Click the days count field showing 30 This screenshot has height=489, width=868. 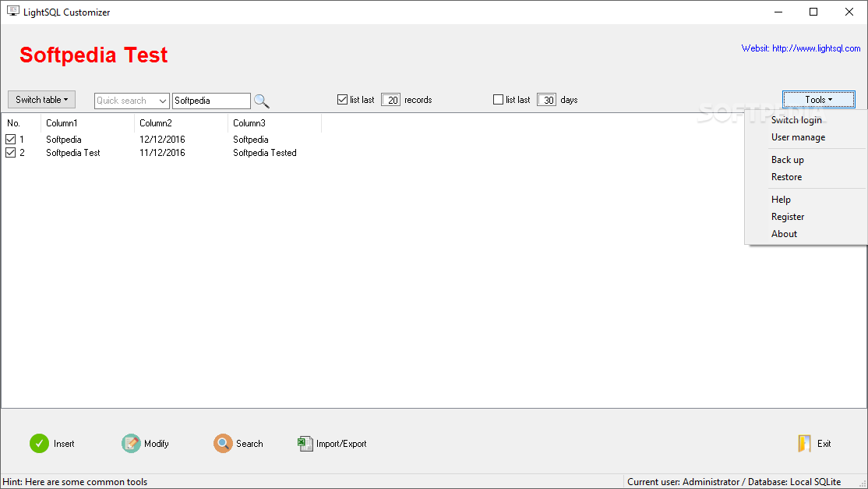click(546, 100)
